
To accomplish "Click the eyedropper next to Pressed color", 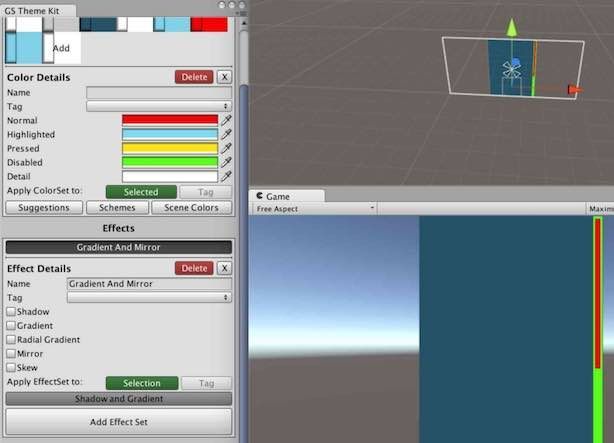I will coord(226,148).
